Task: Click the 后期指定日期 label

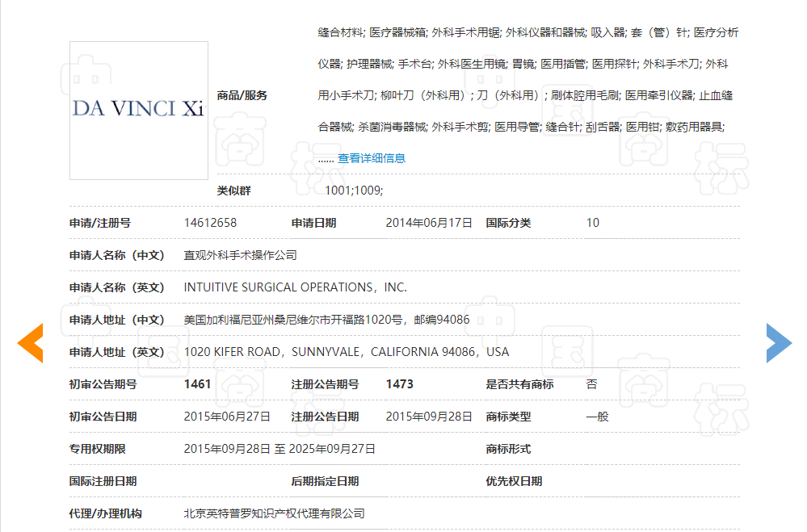Action: point(325,482)
